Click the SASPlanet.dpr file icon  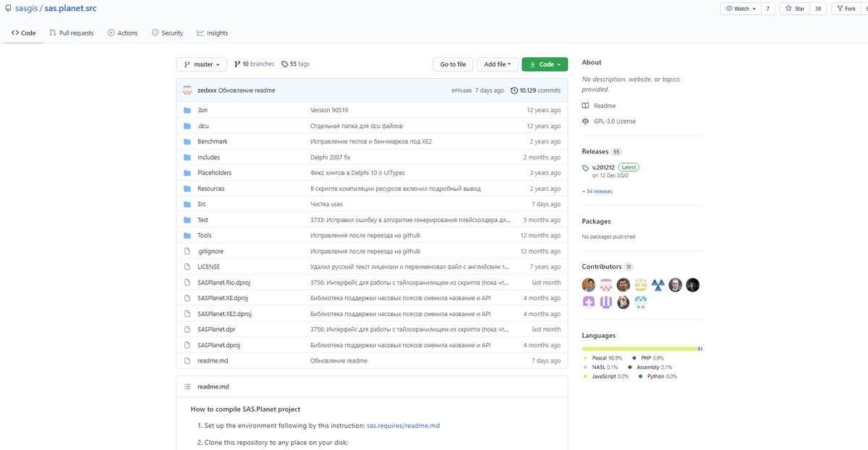tap(187, 329)
